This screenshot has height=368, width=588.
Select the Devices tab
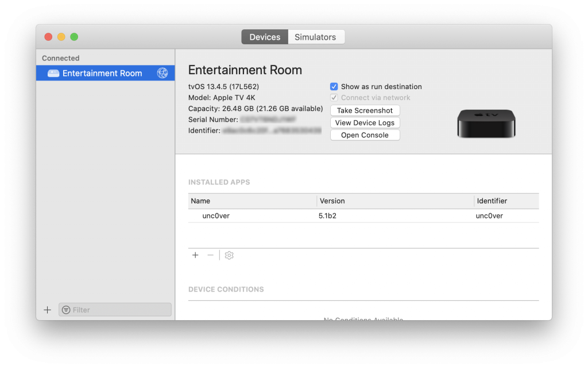coord(264,36)
